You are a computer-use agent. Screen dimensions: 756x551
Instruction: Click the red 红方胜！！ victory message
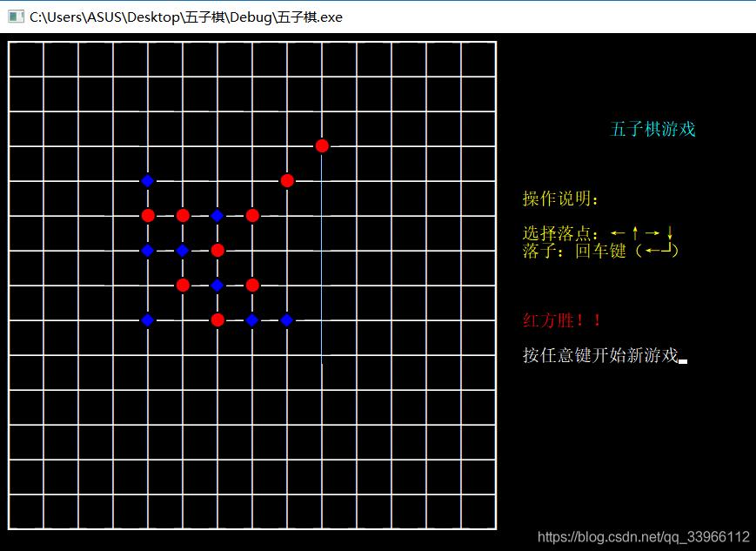(x=562, y=319)
